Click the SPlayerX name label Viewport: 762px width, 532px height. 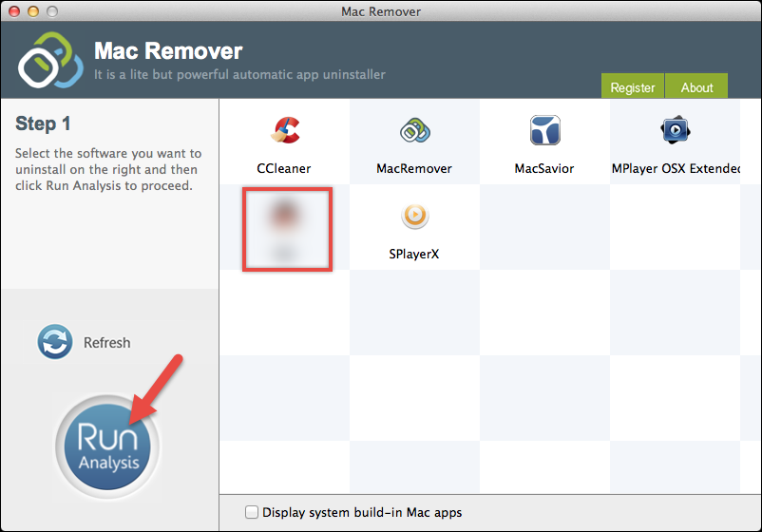click(414, 254)
